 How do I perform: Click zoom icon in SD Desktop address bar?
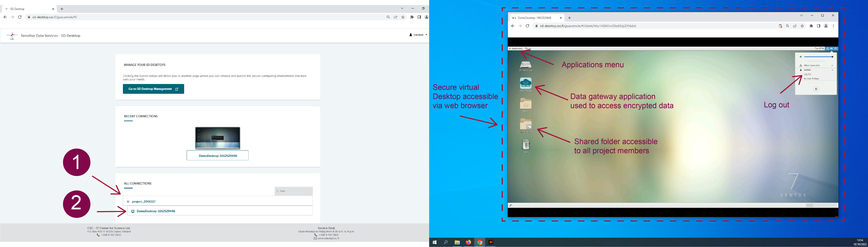point(388,17)
